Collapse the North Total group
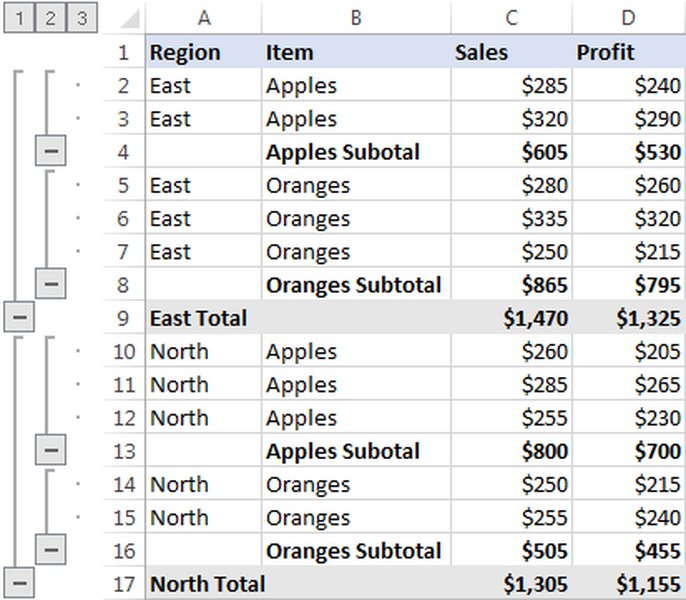The height and width of the screenshot is (600, 686). pyautogui.click(x=19, y=583)
